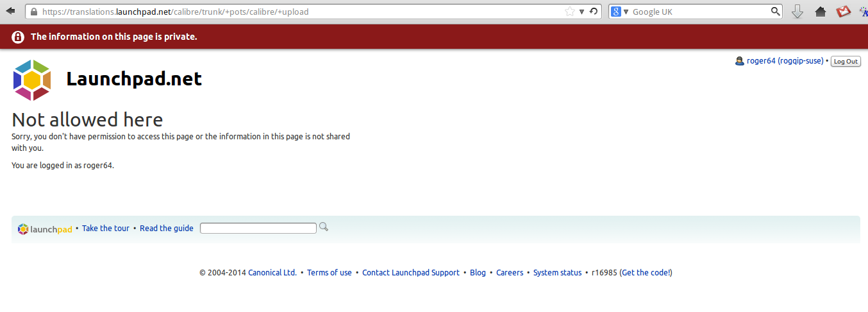Open the Take the tour link
Viewport: 868px width, 312px height.
[x=106, y=229]
